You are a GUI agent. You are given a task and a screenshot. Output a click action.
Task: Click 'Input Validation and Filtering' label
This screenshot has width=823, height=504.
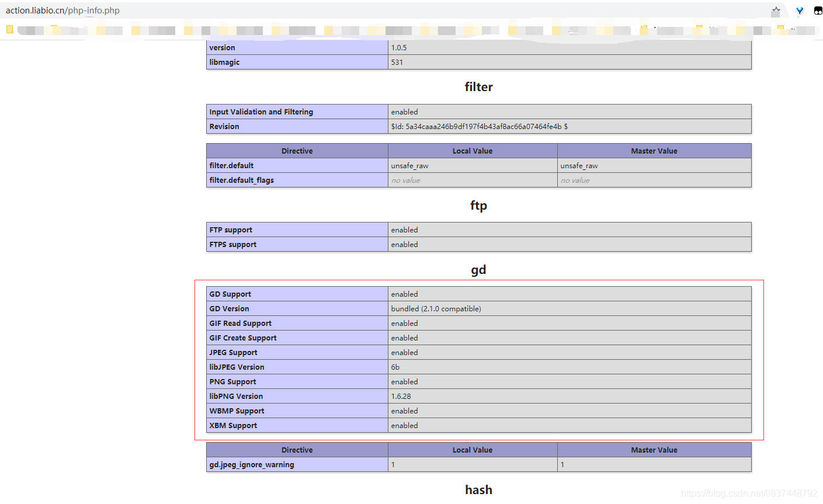tap(261, 112)
